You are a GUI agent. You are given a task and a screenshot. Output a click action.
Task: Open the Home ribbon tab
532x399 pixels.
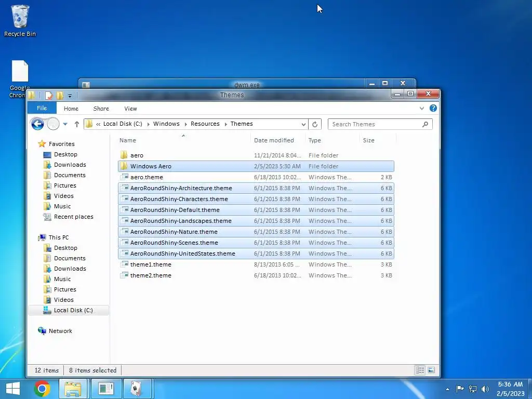coord(71,109)
